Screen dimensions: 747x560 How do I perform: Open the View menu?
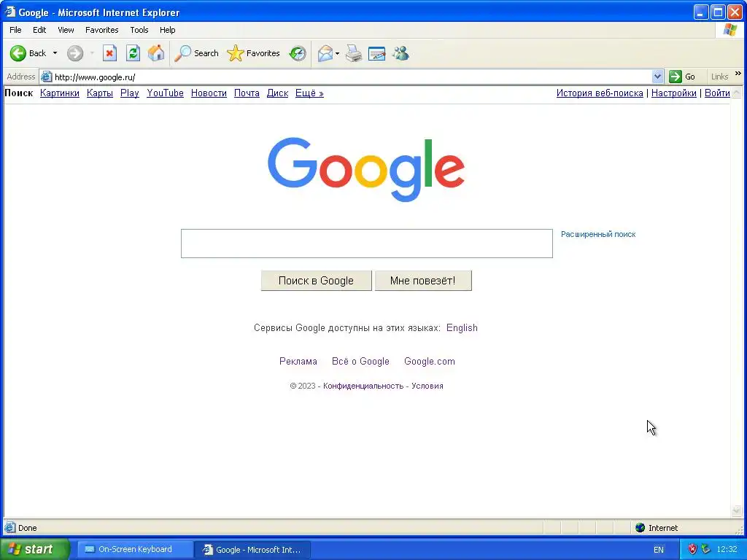point(66,30)
